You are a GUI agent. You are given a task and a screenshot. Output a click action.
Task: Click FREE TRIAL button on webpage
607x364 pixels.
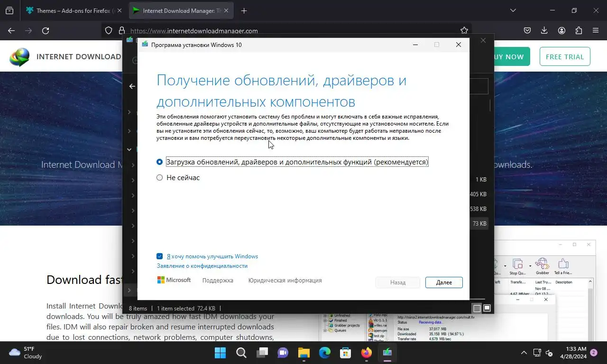coord(565,56)
